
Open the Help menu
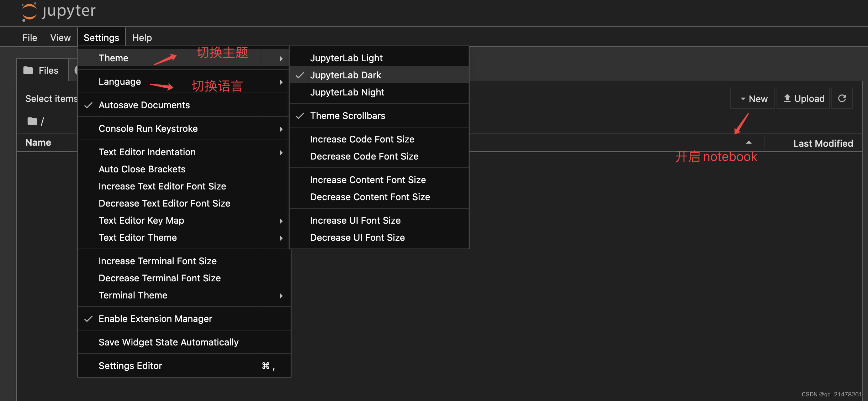coord(142,37)
